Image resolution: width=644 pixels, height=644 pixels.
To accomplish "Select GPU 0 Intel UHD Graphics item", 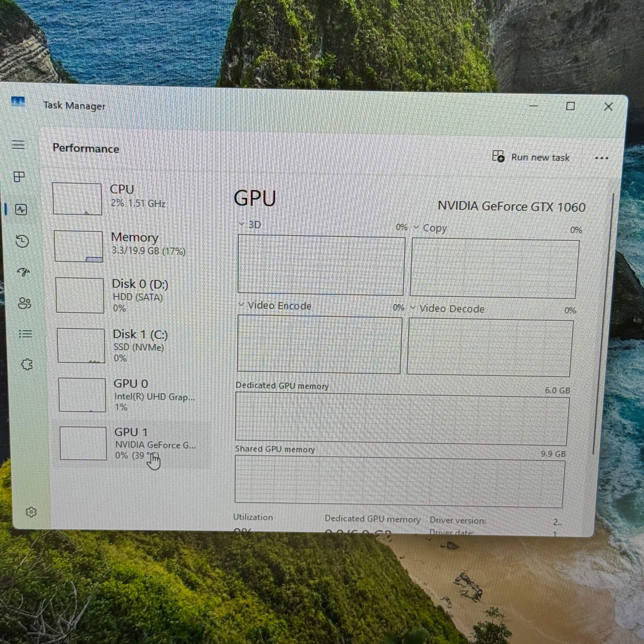I will tap(133, 395).
